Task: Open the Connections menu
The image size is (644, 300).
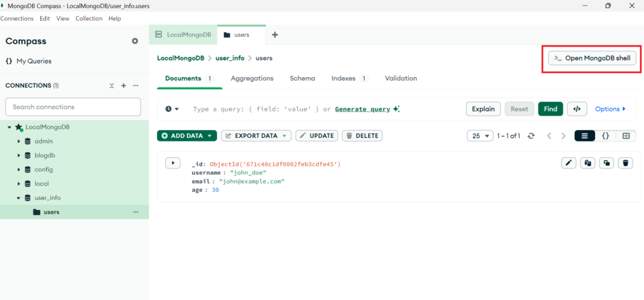Action: [17, 18]
